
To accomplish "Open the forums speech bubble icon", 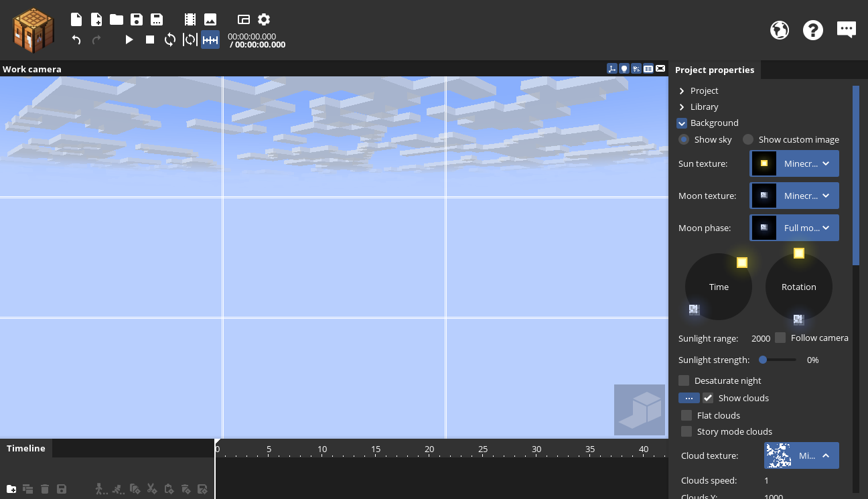I will 847,30.
